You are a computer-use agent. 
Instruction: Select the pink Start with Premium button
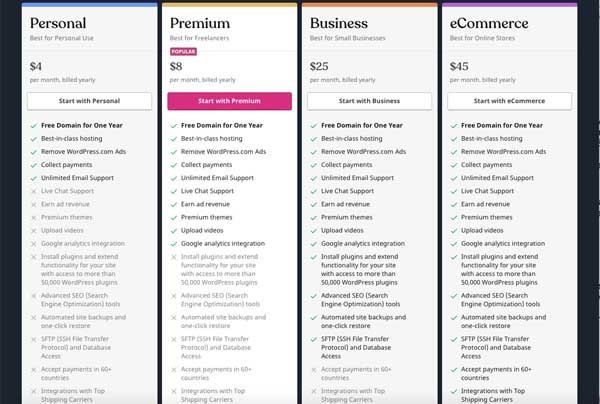coord(229,101)
